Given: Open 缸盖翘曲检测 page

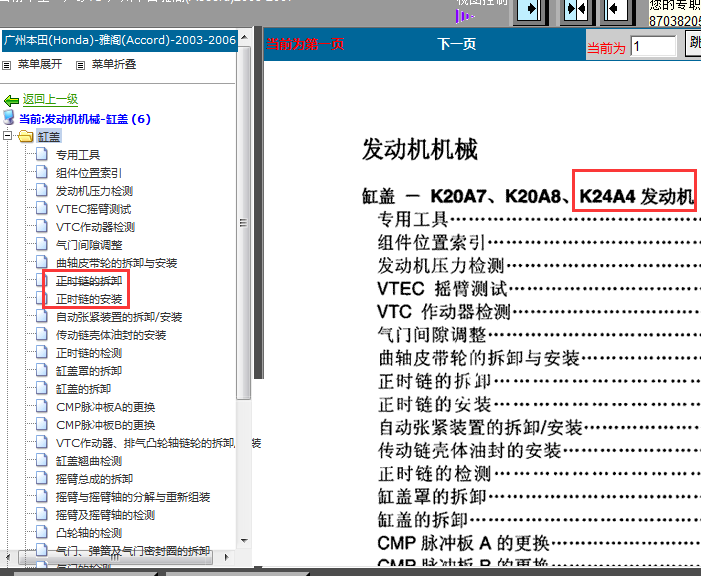Looking at the screenshot, I should (x=89, y=461).
